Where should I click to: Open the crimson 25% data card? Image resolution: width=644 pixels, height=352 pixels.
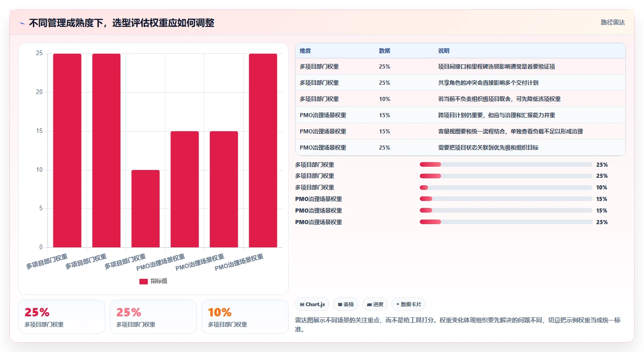(x=62, y=317)
